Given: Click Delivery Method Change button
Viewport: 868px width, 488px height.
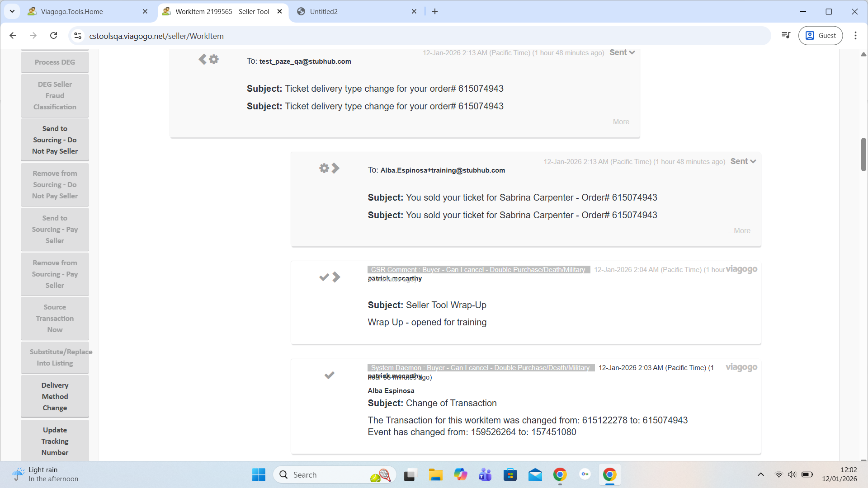Looking at the screenshot, I should click(55, 396).
